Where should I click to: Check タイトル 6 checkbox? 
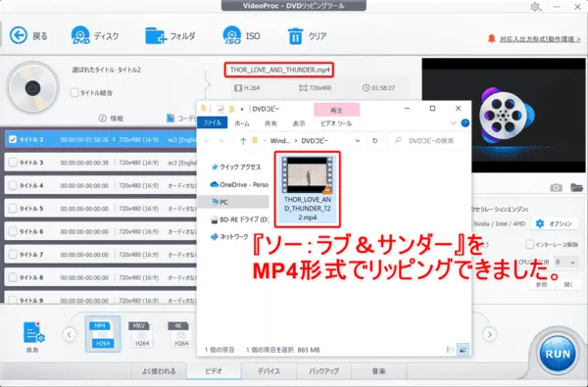pyautogui.click(x=13, y=231)
